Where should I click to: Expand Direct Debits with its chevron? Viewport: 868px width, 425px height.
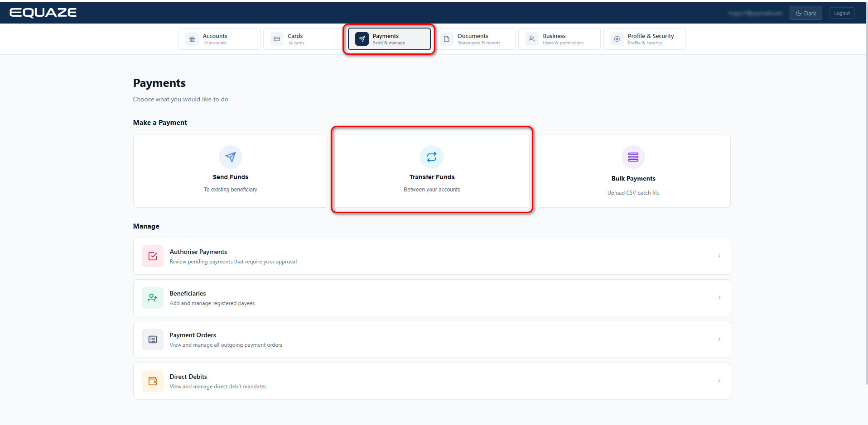(719, 381)
